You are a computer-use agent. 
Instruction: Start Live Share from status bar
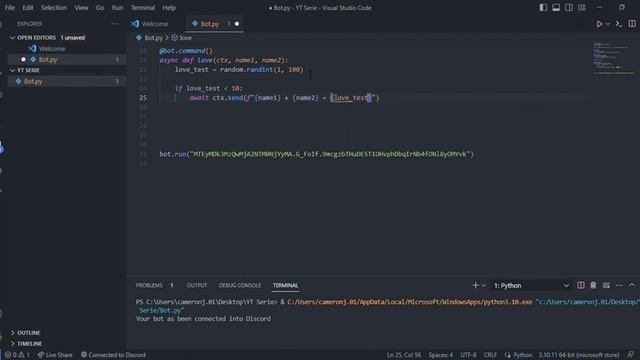pos(55,355)
